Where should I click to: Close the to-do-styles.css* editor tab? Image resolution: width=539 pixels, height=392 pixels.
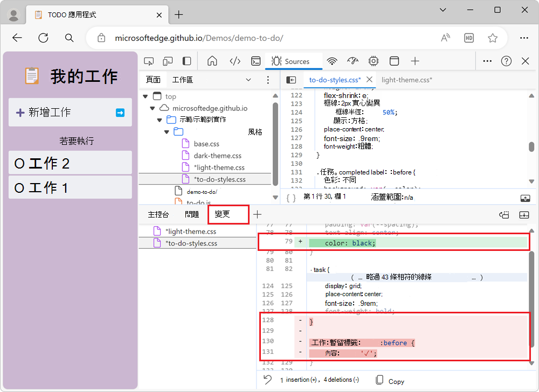370,79
